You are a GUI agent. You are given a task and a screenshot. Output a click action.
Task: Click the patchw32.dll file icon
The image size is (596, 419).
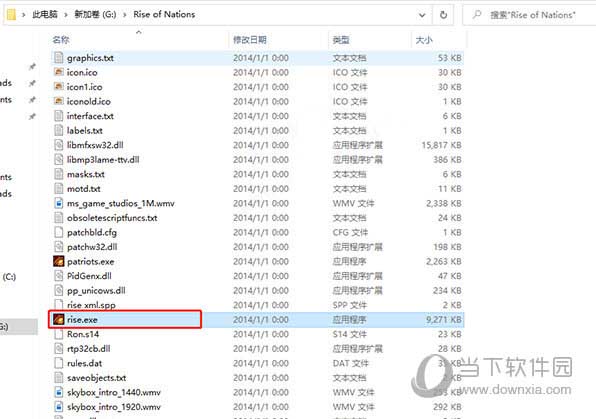pyautogui.click(x=59, y=247)
